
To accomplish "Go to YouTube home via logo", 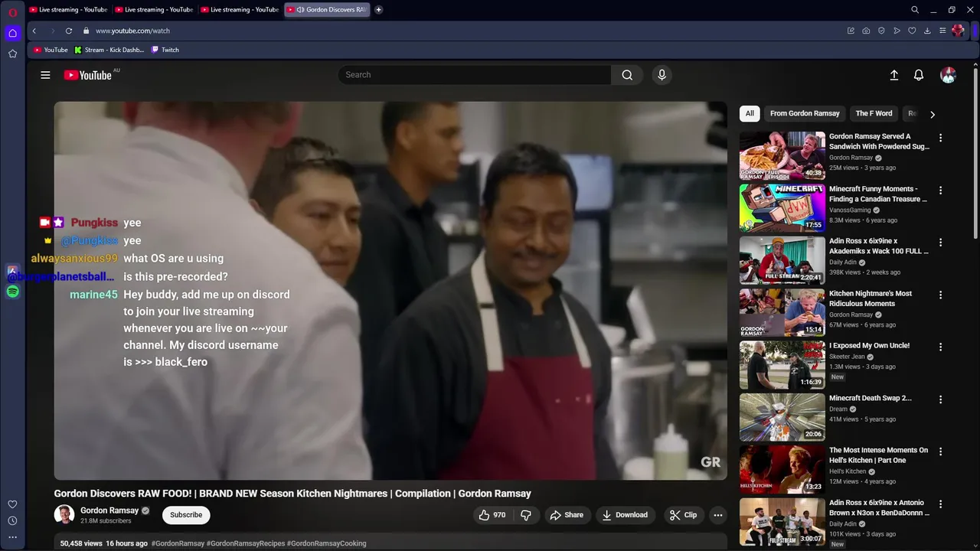I will pos(89,75).
